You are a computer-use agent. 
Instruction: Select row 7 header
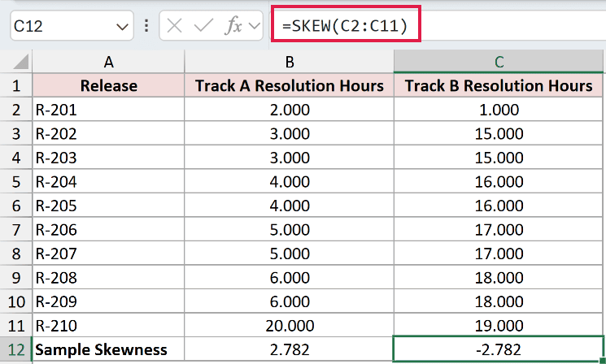click(x=15, y=230)
